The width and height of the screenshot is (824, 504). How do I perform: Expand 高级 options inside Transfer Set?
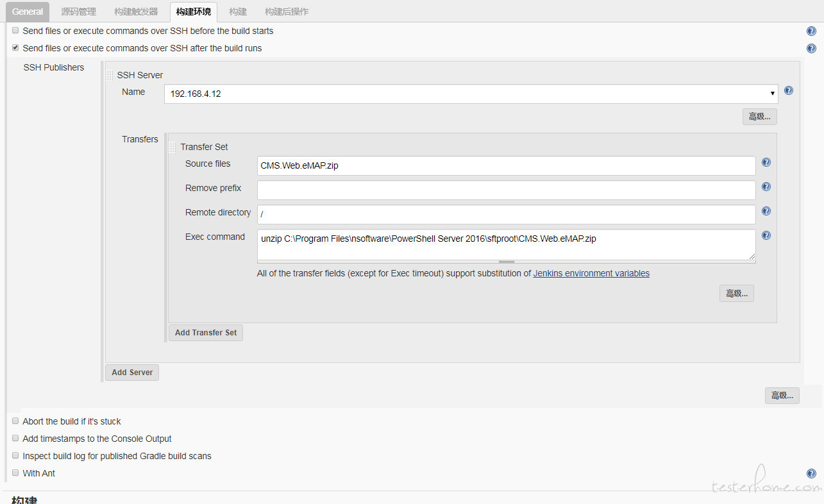[736, 294]
